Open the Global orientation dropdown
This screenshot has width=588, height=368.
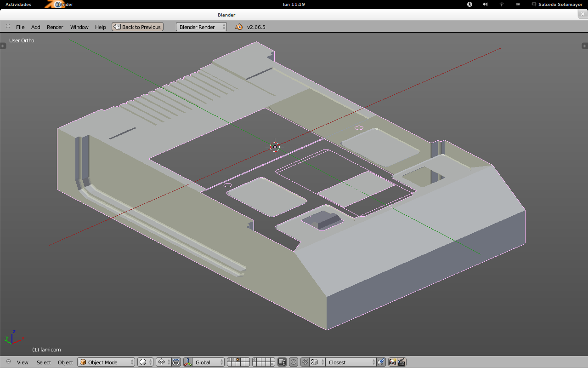(208, 362)
